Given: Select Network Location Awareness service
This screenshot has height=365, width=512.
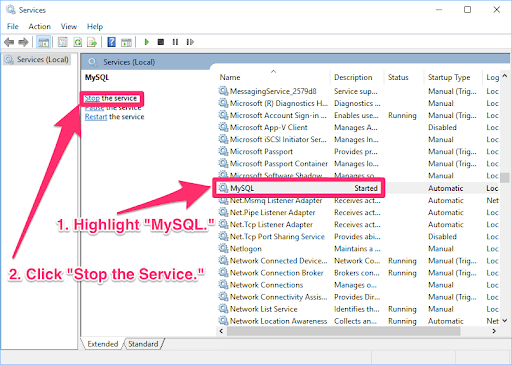Looking at the screenshot, I should click(358, 321).
